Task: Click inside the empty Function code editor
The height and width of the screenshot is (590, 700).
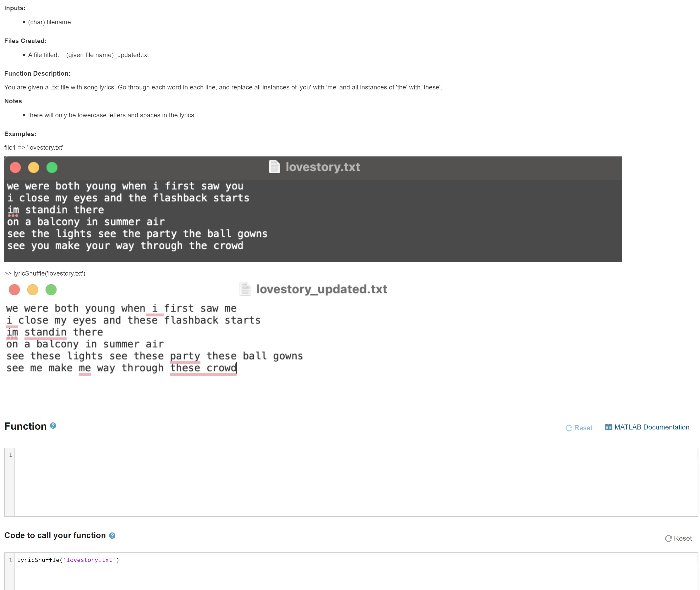Action: (356, 482)
